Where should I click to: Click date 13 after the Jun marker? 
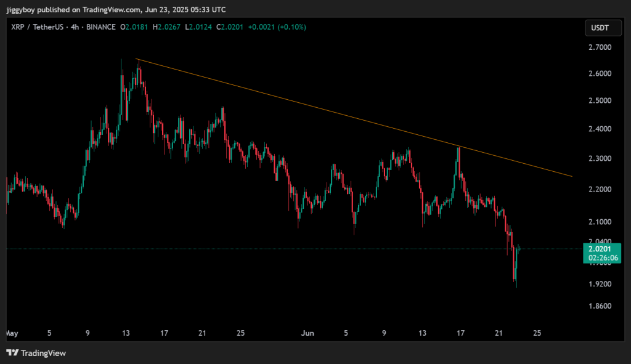pyautogui.click(x=422, y=333)
